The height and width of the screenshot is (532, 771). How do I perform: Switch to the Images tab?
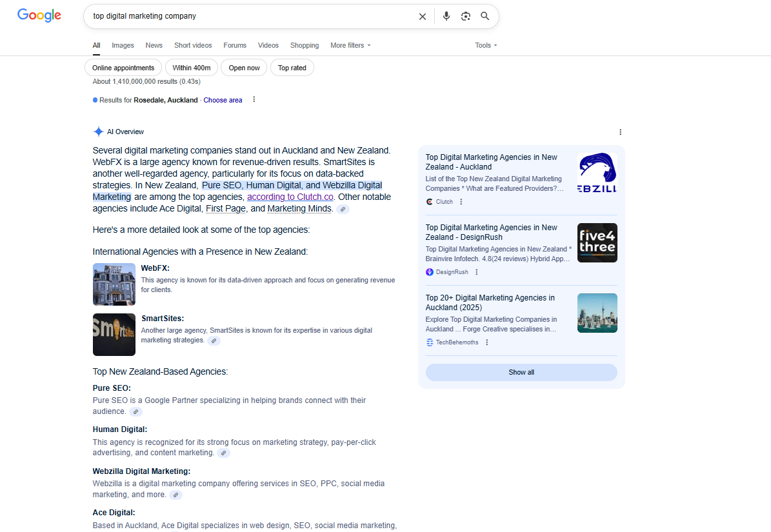(x=123, y=45)
